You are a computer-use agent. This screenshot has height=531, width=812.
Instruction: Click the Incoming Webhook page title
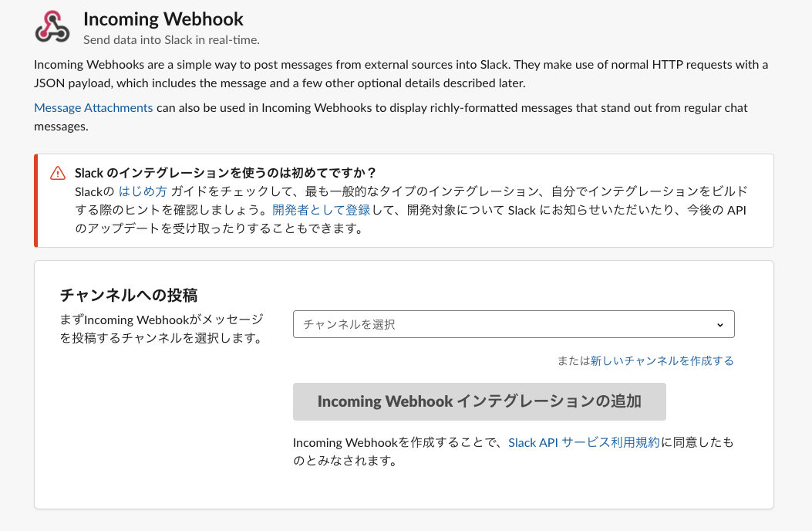(x=163, y=19)
